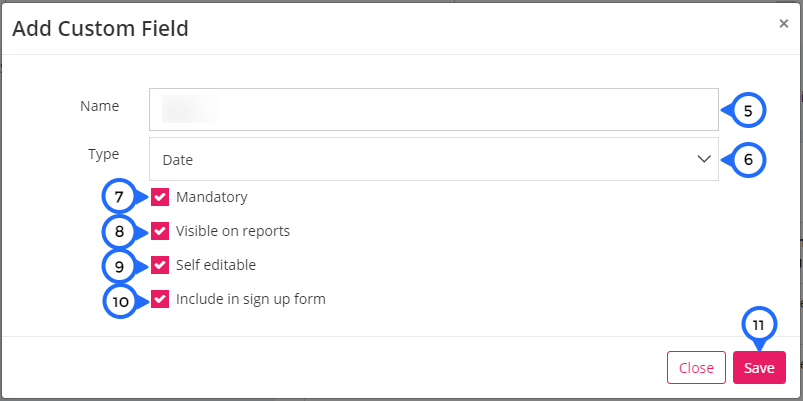
Task: Click the Add Custom Field title
Action: 100,29
